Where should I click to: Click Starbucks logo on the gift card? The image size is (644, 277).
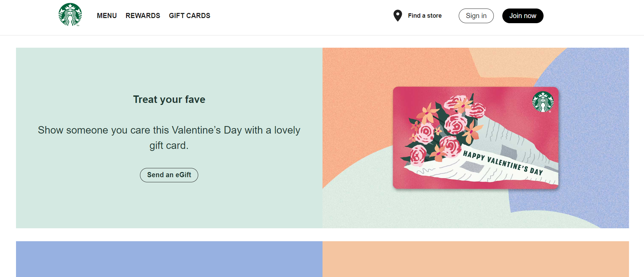[543, 102]
